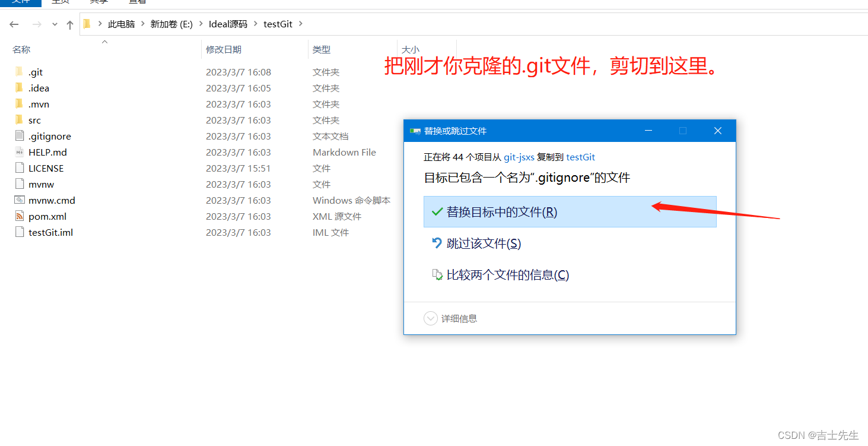
Task: Minimize the 替换或跳过文件 dialog
Action: 648,131
